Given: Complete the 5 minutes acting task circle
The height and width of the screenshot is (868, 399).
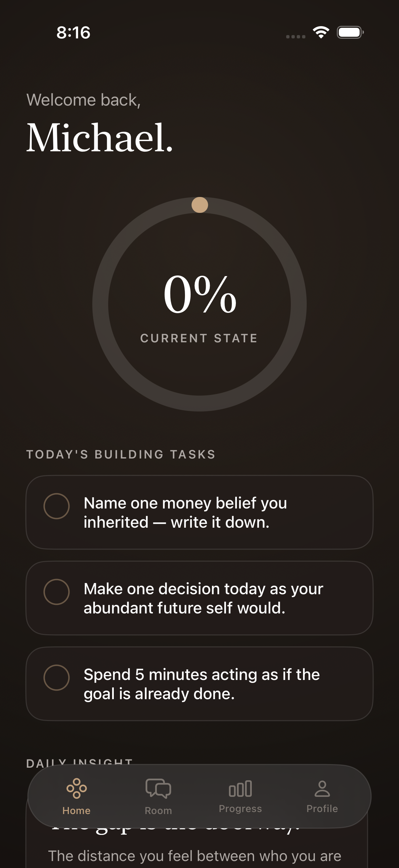Looking at the screenshot, I should click(57, 678).
